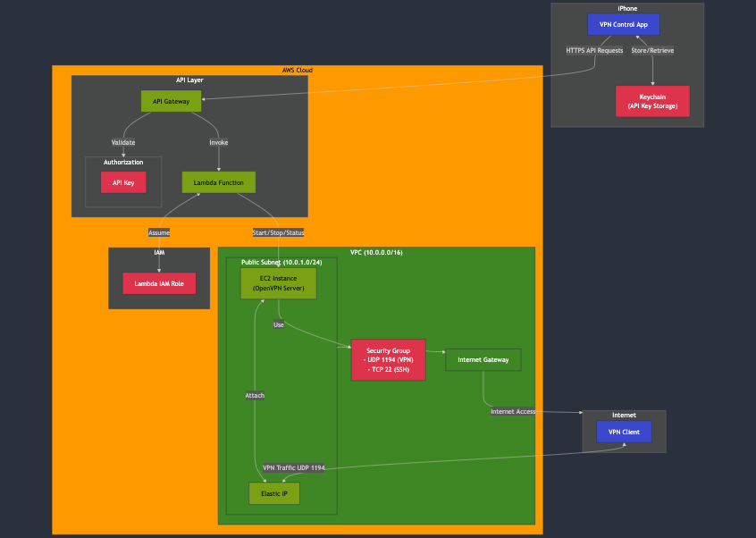This screenshot has height=538, width=756.
Task: Select the EC2 Instance (OpenVPN Server) node
Action: tap(279, 283)
